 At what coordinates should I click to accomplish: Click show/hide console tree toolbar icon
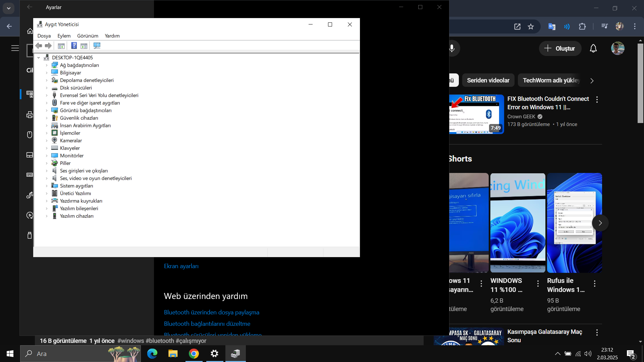point(61,46)
